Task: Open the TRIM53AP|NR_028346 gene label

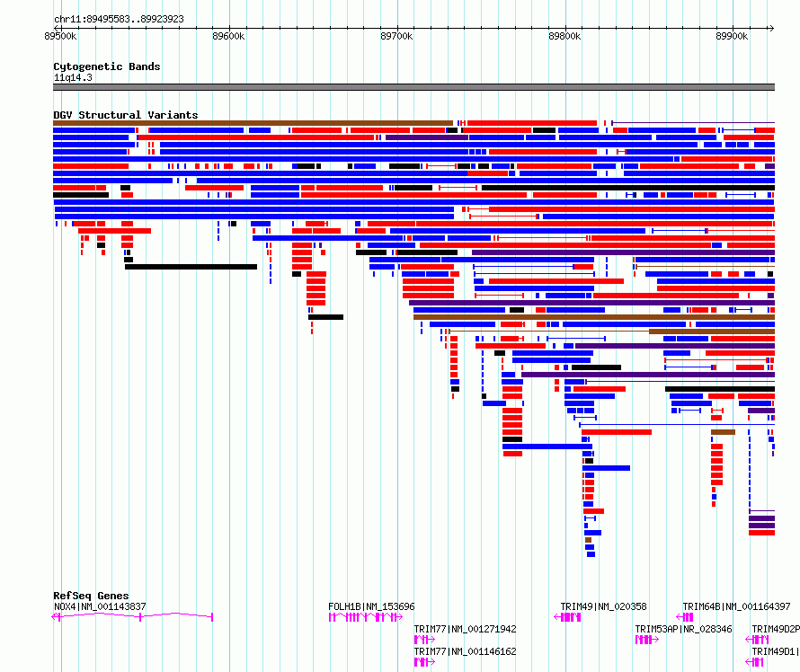Action: pos(683,629)
